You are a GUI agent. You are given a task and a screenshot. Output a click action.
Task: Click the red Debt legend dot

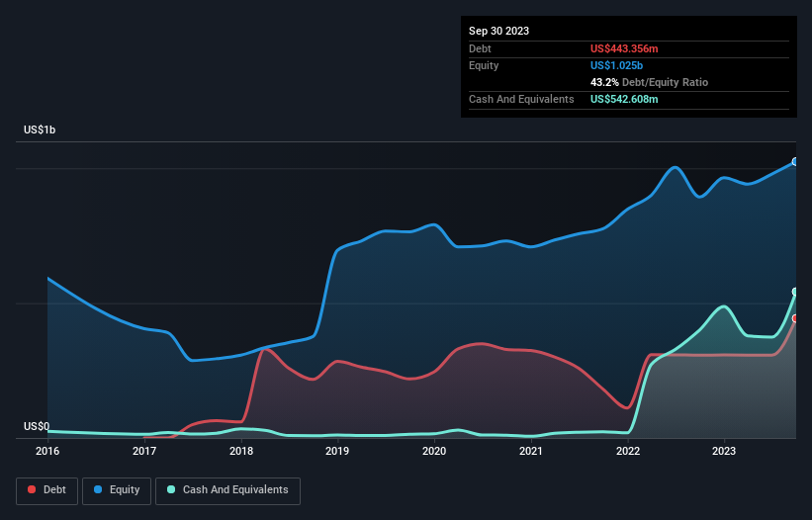pos(32,489)
